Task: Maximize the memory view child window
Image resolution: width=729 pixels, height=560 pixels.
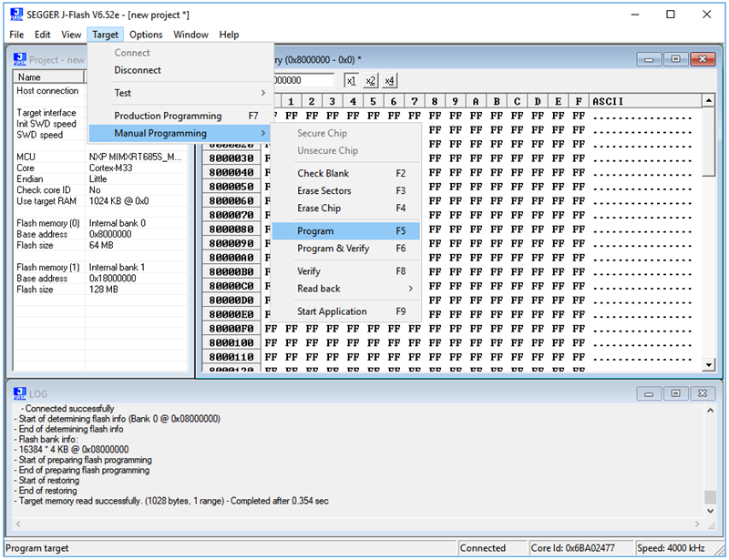Action: pos(676,59)
